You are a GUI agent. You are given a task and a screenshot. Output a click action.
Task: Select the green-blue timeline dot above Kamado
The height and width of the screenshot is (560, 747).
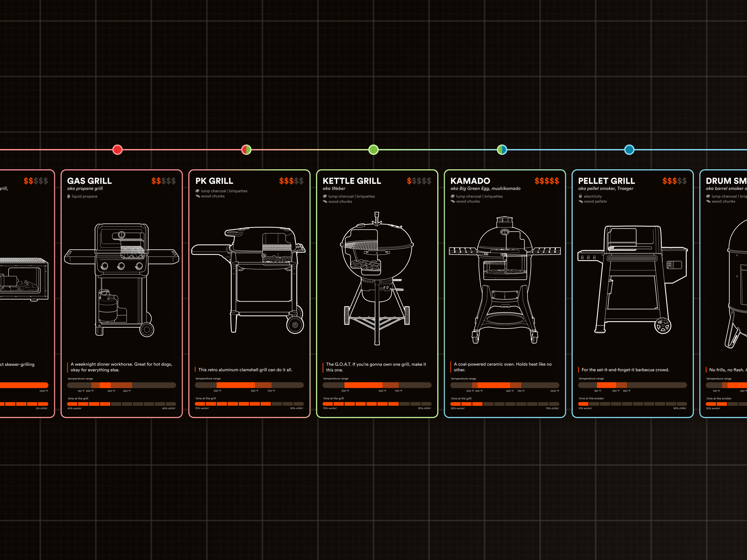point(502,150)
